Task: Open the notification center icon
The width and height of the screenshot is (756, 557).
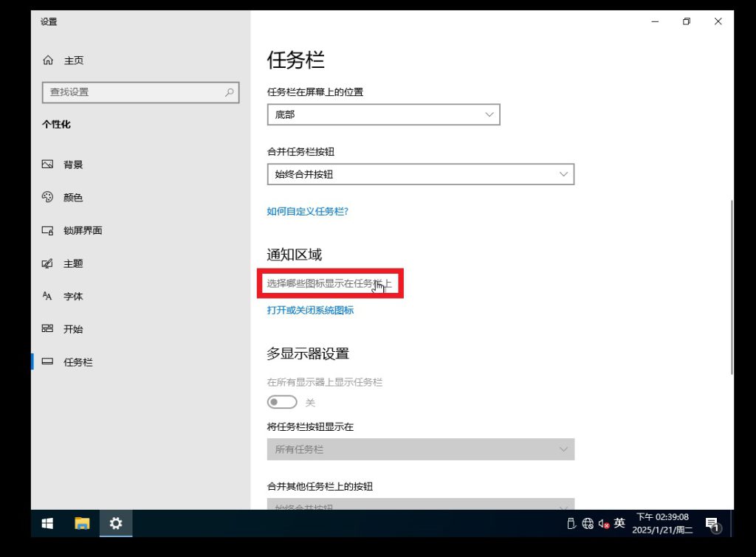Action: pyautogui.click(x=712, y=524)
